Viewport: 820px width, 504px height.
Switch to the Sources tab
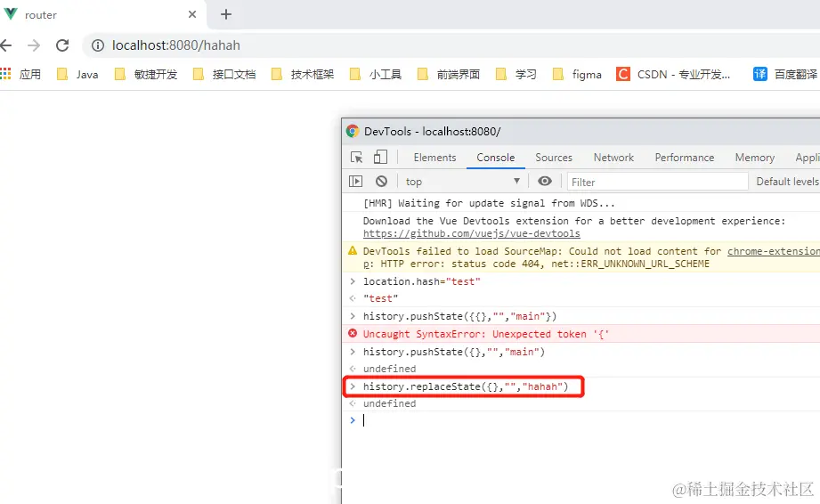[554, 158]
